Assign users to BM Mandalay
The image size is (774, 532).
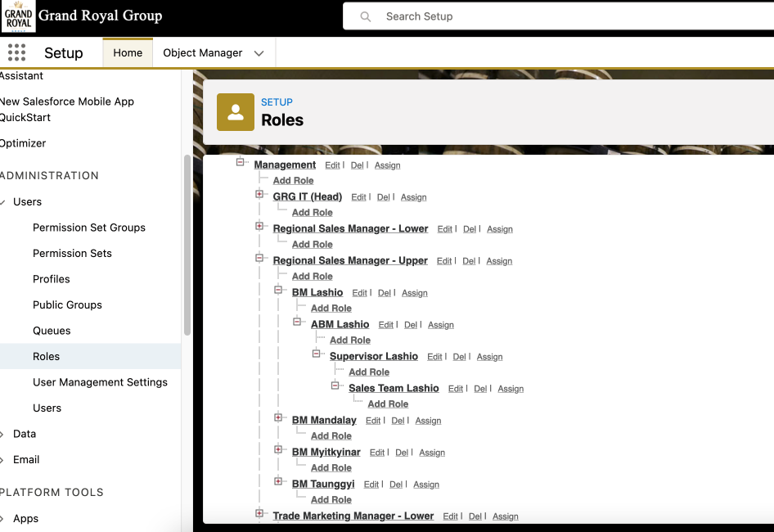[428, 421]
